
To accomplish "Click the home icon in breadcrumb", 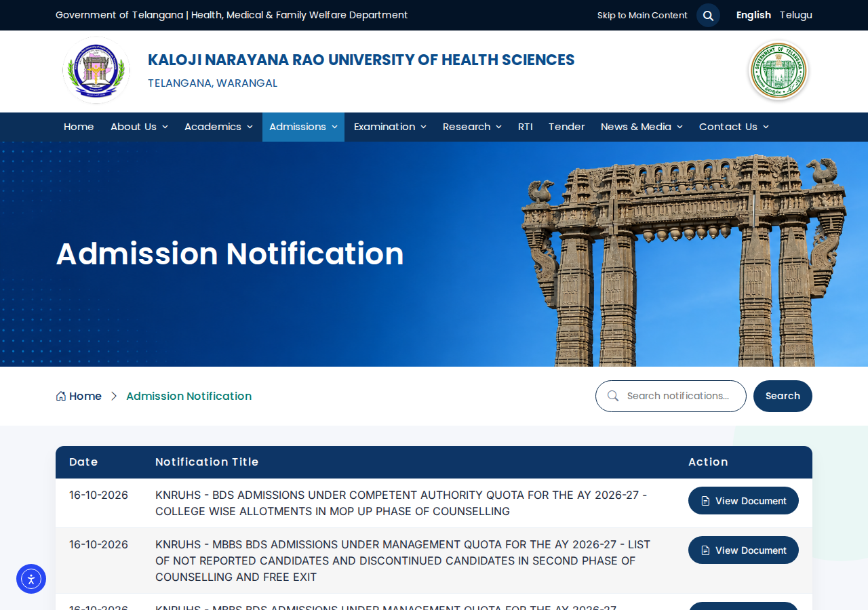I will click(x=61, y=396).
